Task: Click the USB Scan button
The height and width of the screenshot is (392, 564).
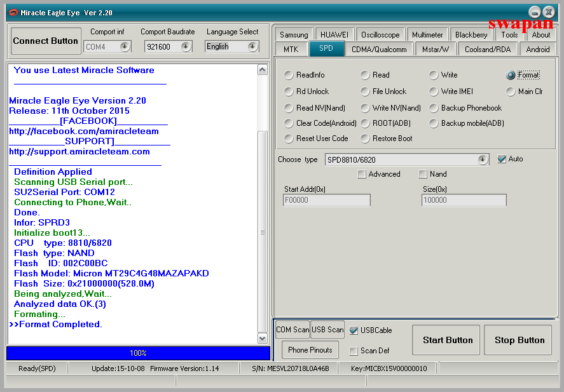Action: point(327,330)
